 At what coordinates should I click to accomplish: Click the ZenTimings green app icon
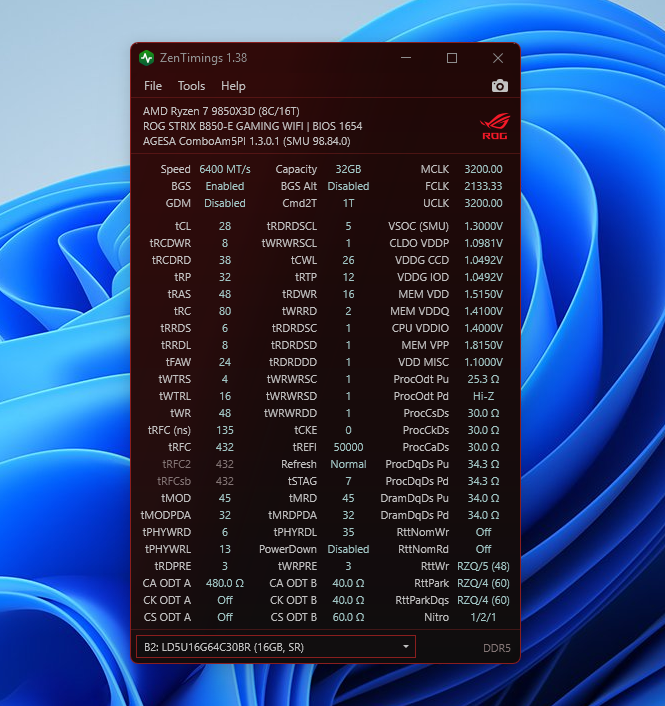[x=146, y=58]
